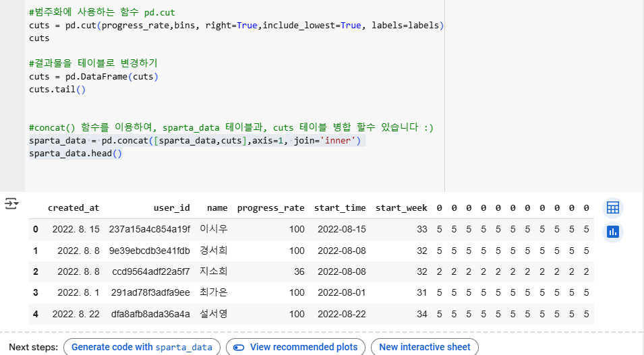Click the created_at column header
This screenshot has height=355, width=644.
74,208
